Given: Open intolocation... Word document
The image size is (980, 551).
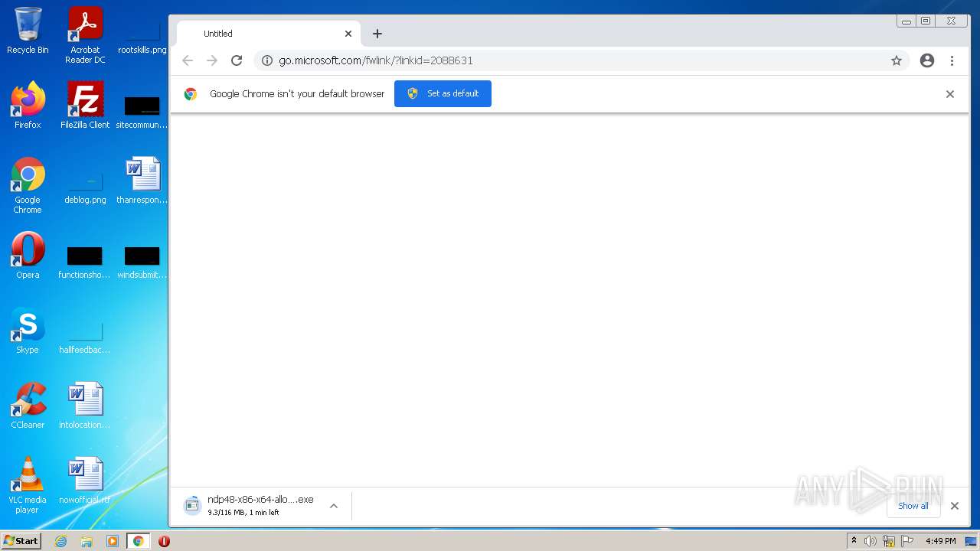Looking at the screenshot, I should pos(85,406).
